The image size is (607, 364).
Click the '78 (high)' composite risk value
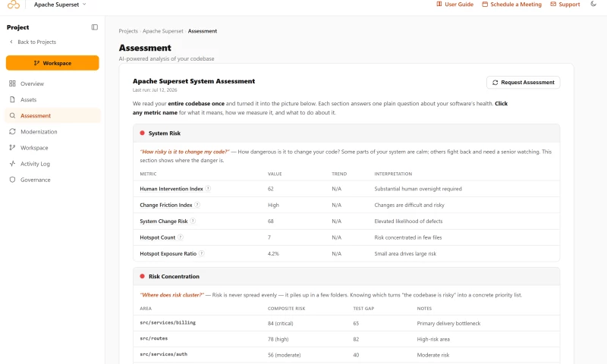[278, 339]
